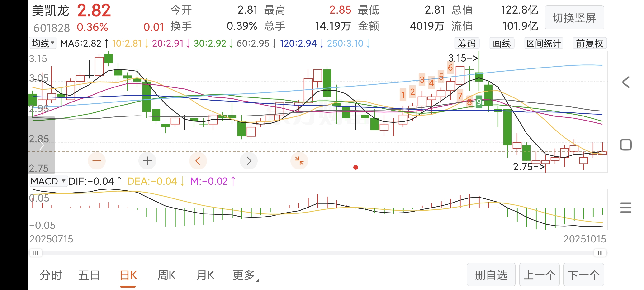Viewport: 644px width, 290px height.
Task: Tap the Android recents menu lines
Action: (626, 208)
